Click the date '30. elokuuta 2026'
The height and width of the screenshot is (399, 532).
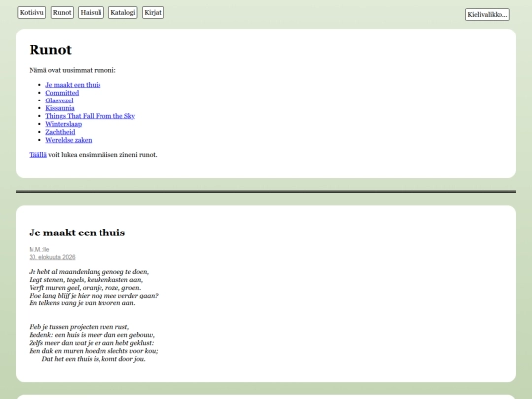point(52,257)
